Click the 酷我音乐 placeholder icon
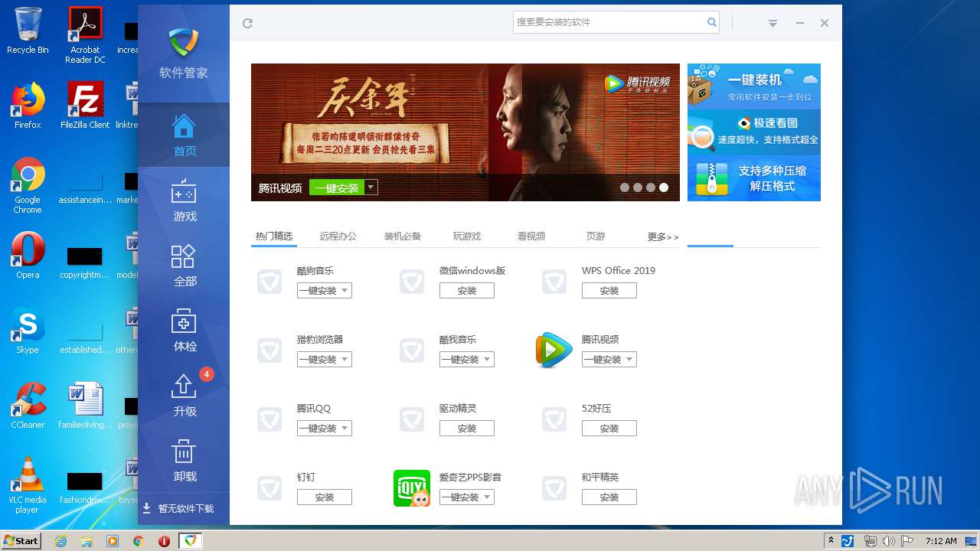The height and width of the screenshot is (551, 980). (412, 350)
